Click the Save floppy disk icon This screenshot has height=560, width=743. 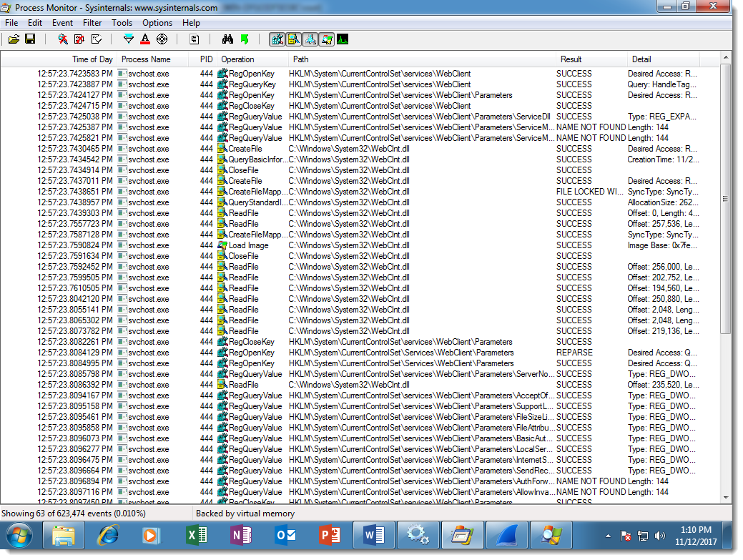(30, 39)
